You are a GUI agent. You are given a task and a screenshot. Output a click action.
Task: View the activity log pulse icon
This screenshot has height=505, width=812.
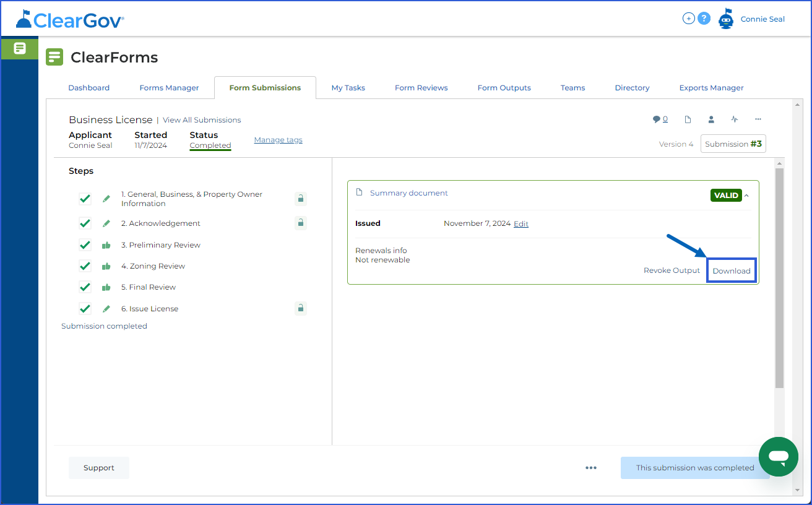[735, 119]
